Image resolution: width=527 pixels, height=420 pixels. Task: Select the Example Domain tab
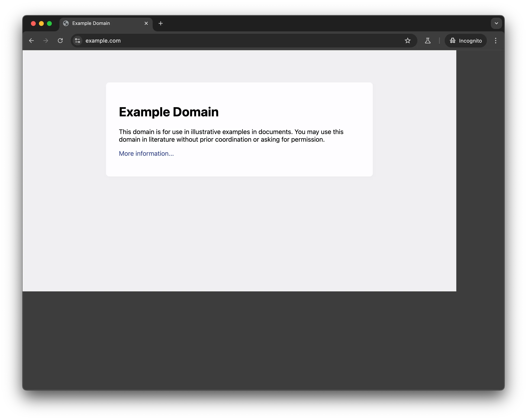106,24
